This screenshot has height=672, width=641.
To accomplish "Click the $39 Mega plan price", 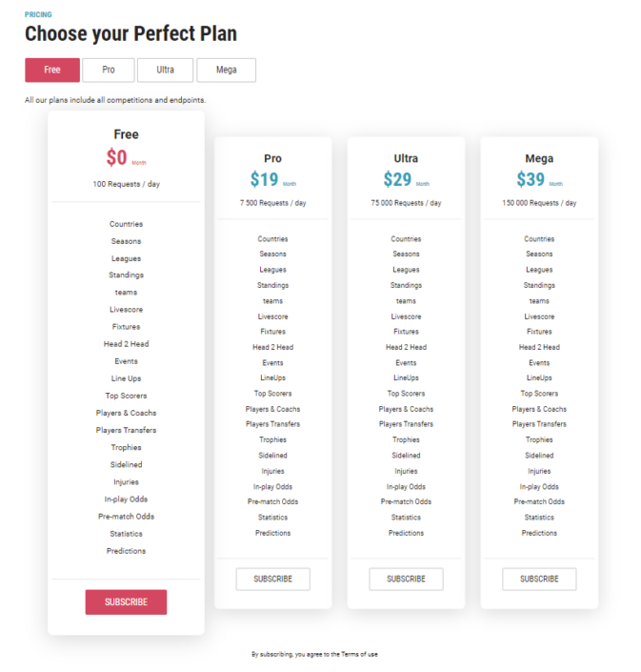I will [x=531, y=179].
